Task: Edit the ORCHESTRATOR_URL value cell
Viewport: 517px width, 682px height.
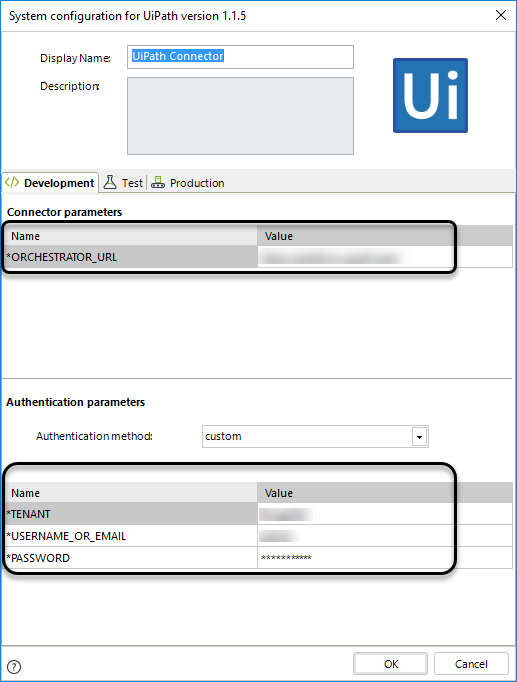Action: (x=384, y=257)
